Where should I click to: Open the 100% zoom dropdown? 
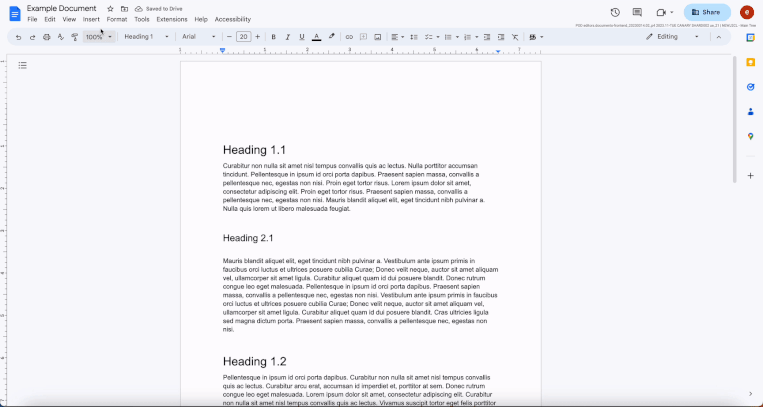coord(99,37)
